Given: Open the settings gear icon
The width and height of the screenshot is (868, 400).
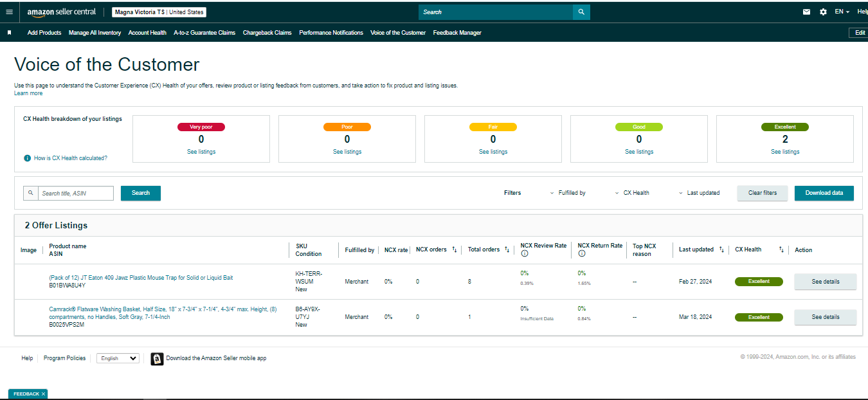Looking at the screenshot, I should 823,12.
